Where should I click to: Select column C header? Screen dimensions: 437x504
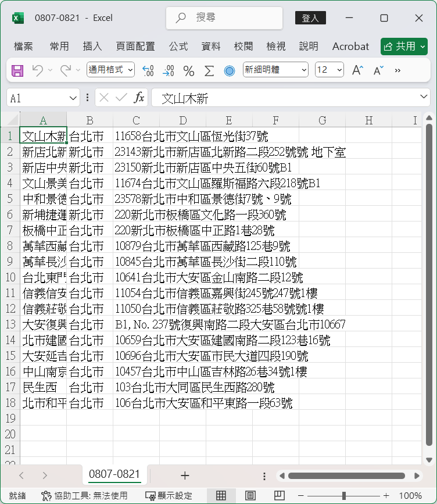coord(136,120)
